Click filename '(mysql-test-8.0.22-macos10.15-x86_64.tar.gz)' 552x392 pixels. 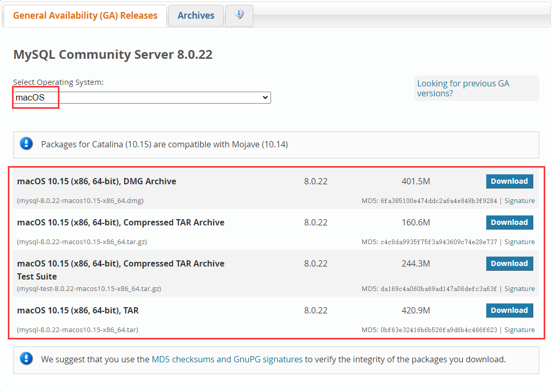coord(89,288)
